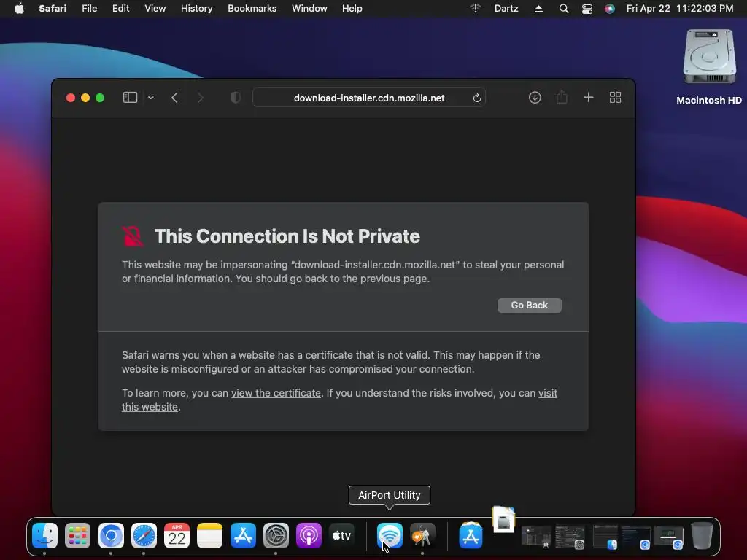Open Macintosh HD on the desktop
Screen dimensions: 747x560
(709, 66)
